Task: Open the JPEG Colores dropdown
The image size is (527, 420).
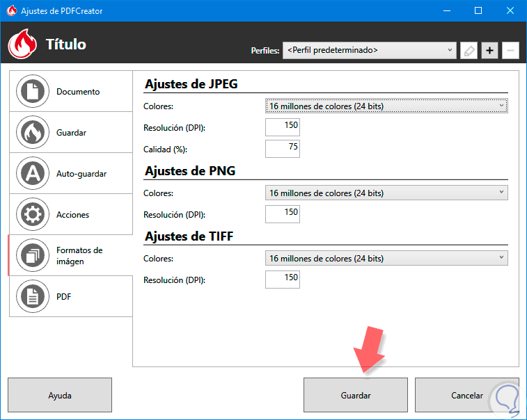Action: point(386,106)
